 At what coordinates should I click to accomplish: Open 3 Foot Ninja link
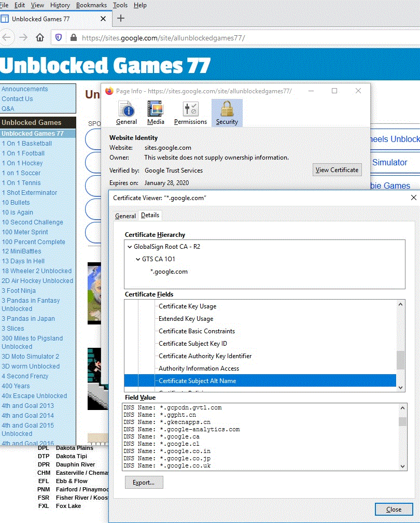19,290
